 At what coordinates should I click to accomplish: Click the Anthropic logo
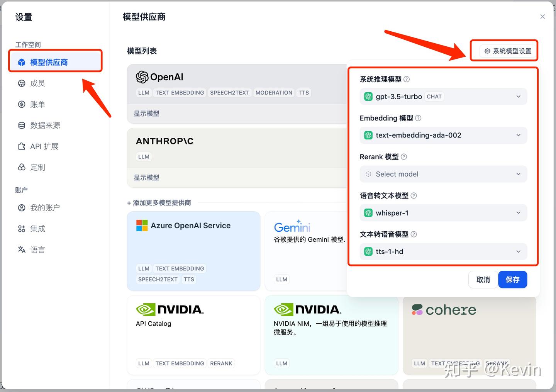164,141
